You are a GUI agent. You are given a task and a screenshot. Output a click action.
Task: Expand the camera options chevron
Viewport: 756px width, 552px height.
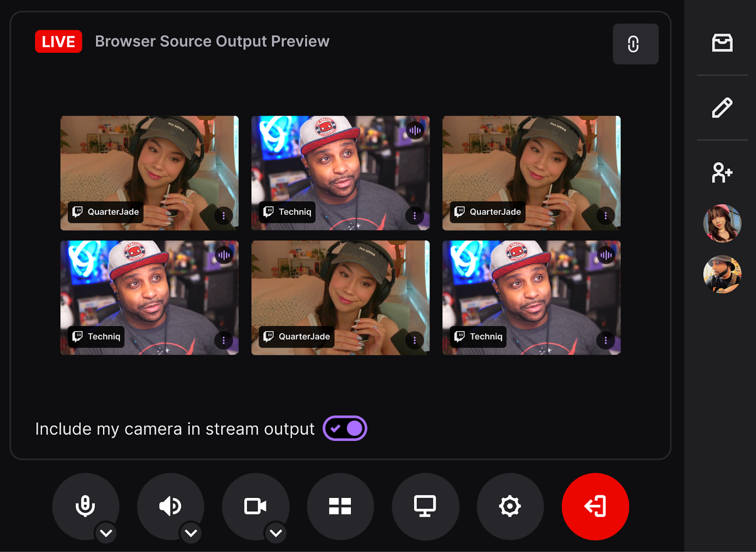(276, 533)
